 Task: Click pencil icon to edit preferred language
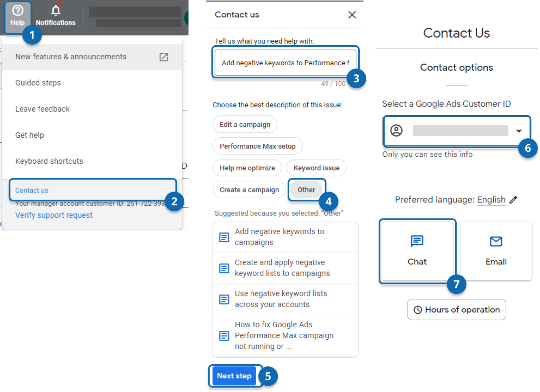pyautogui.click(x=514, y=200)
